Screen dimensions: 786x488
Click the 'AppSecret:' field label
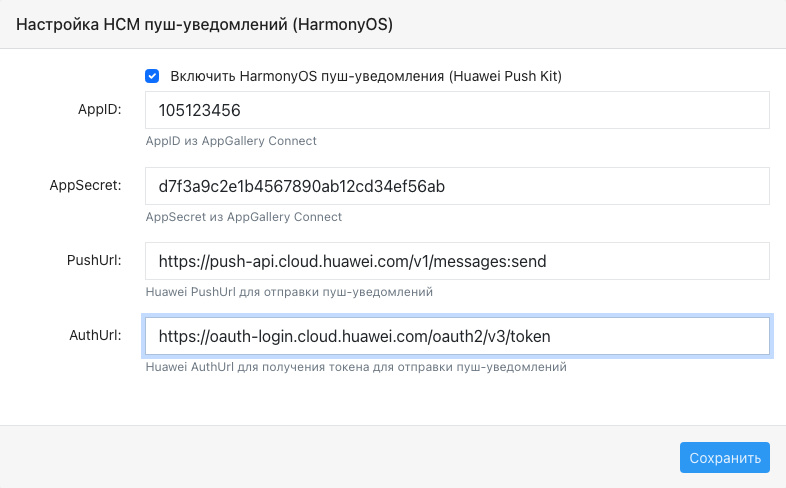tap(86, 185)
